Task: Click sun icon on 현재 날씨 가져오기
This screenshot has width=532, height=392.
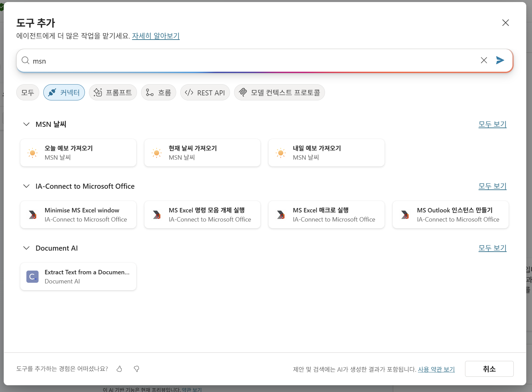Action: [x=157, y=153]
